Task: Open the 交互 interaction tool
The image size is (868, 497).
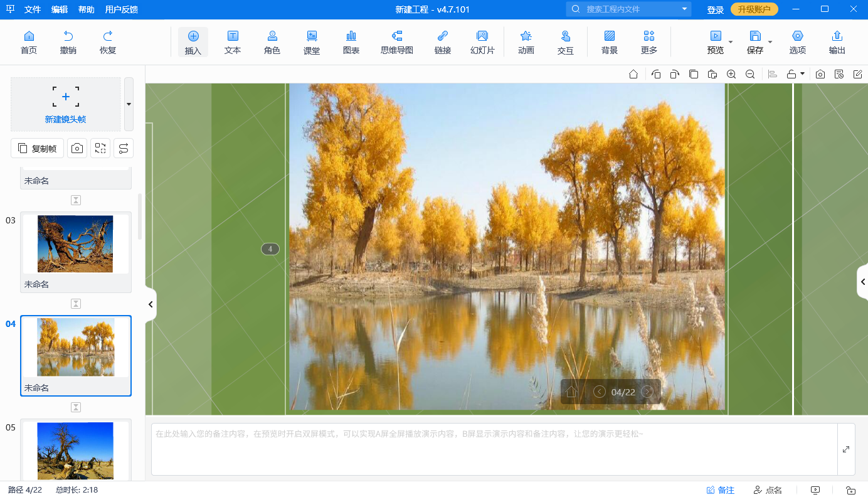Action: coord(566,42)
